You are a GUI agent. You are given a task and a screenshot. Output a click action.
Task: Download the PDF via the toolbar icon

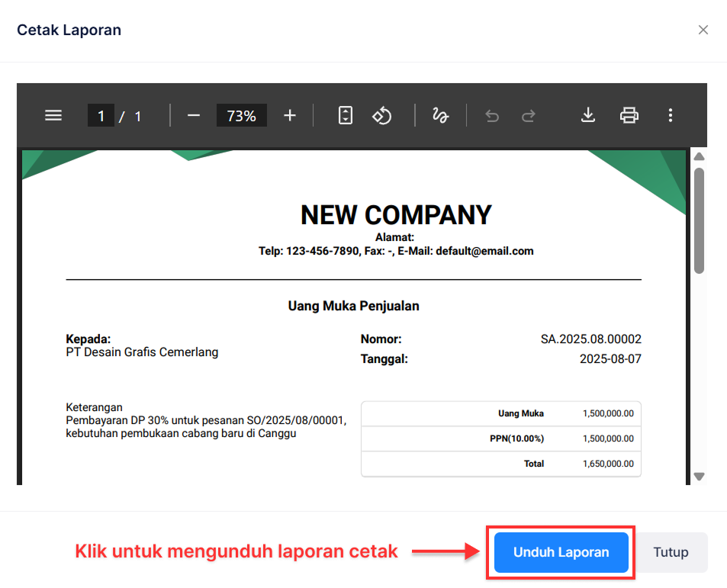[587, 115]
